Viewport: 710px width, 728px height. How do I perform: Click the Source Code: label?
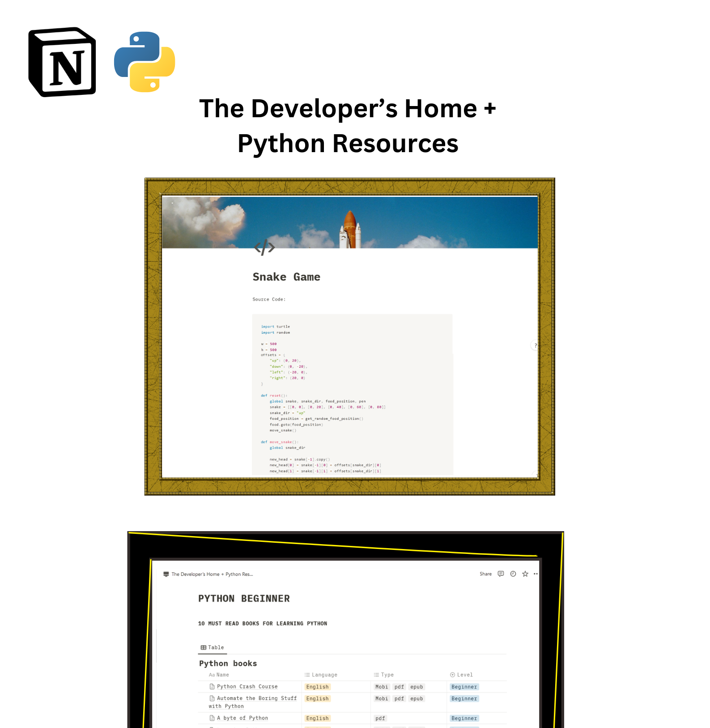(269, 299)
